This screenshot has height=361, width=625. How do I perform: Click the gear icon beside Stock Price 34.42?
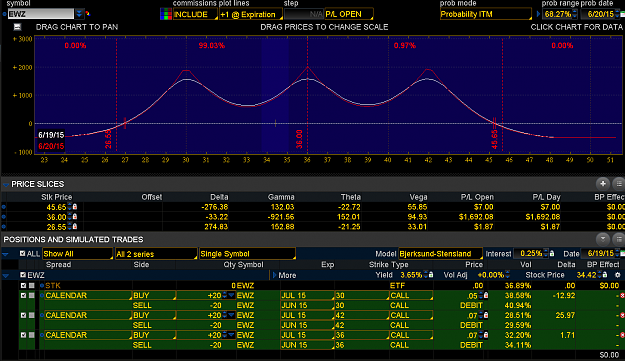(618, 275)
